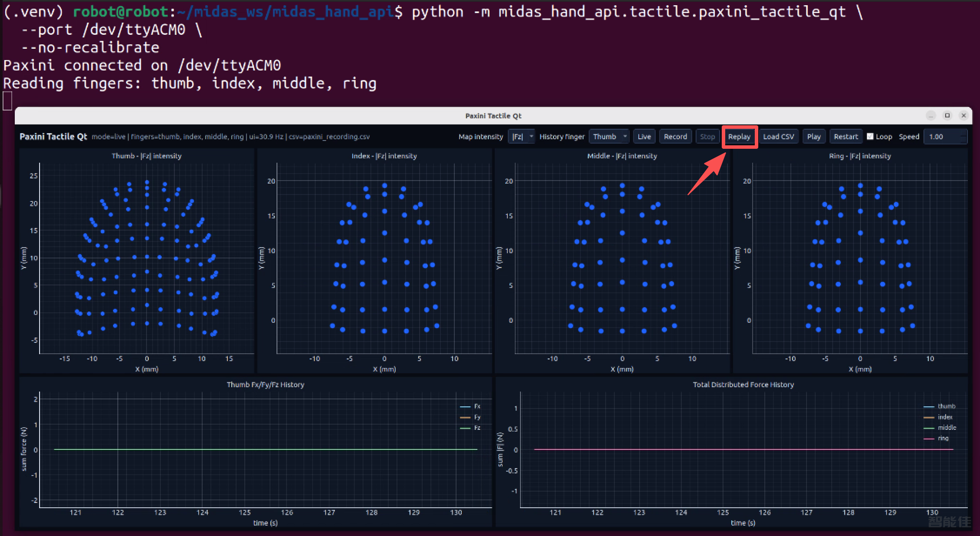Click 'Paxini connected on /dev/ttyACM0' terminal line
The width and height of the screenshot is (980, 536).
click(142, 65)
